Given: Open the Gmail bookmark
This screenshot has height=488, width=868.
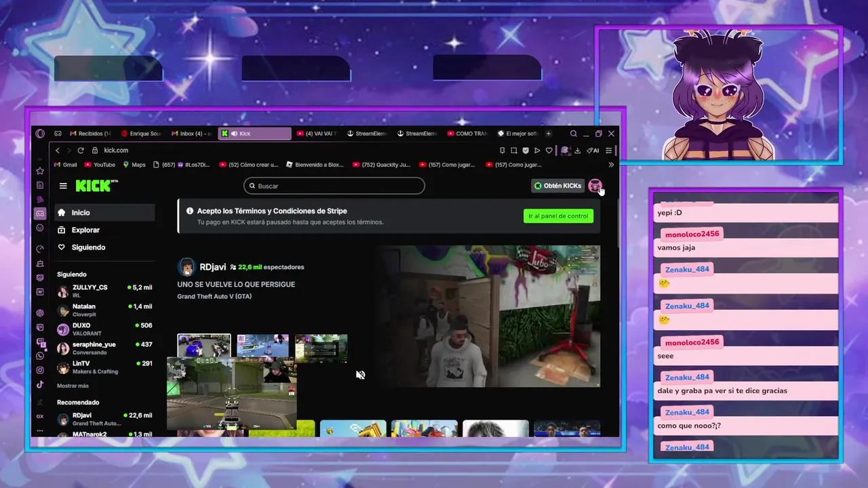Looking at the screenshot, I should pos(66,165).
